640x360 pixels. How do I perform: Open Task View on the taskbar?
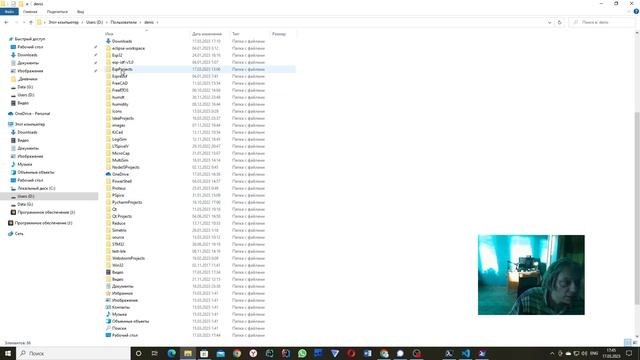click(154, 353)
